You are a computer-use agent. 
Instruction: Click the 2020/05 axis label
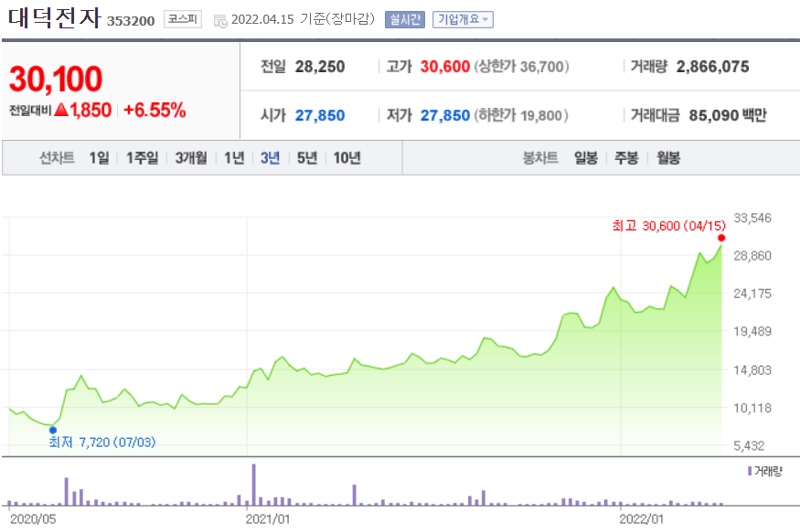click(x=33, y=519)
